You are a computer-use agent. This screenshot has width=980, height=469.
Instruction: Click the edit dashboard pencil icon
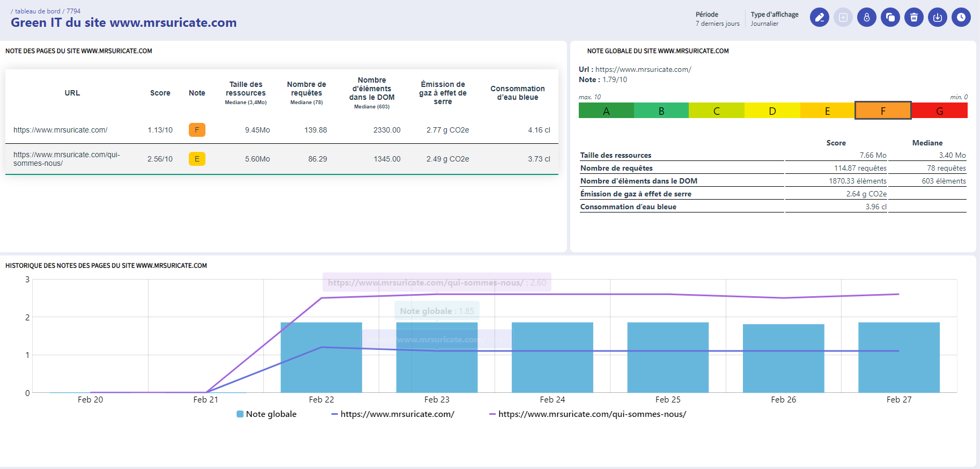coord(819,17)
